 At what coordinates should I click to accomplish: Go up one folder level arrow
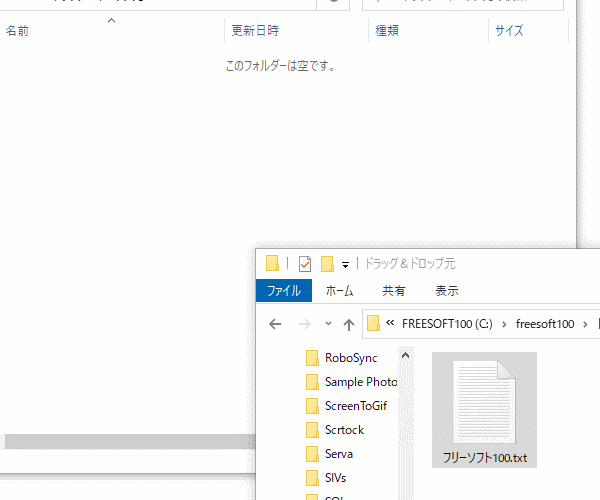349,324
